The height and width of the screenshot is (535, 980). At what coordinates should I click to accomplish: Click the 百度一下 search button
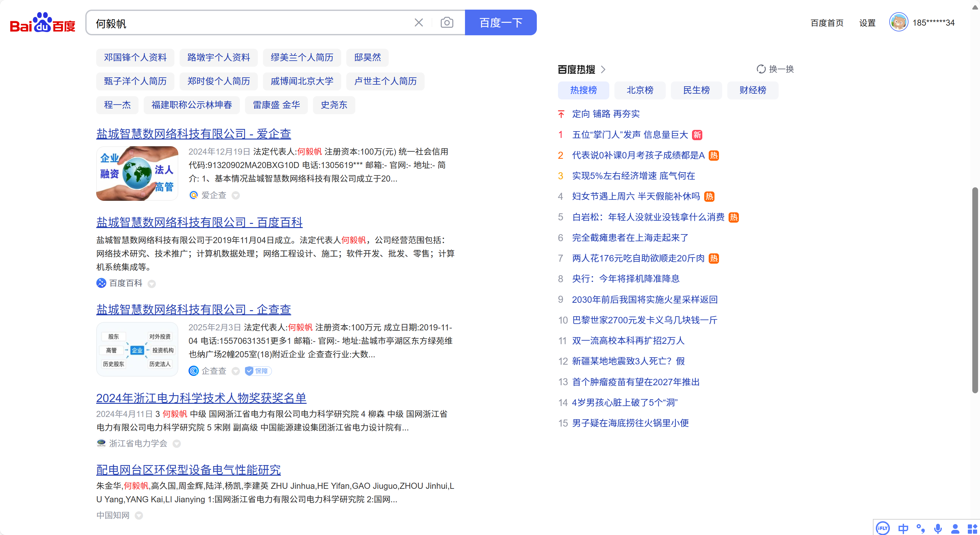click(500, 23)
